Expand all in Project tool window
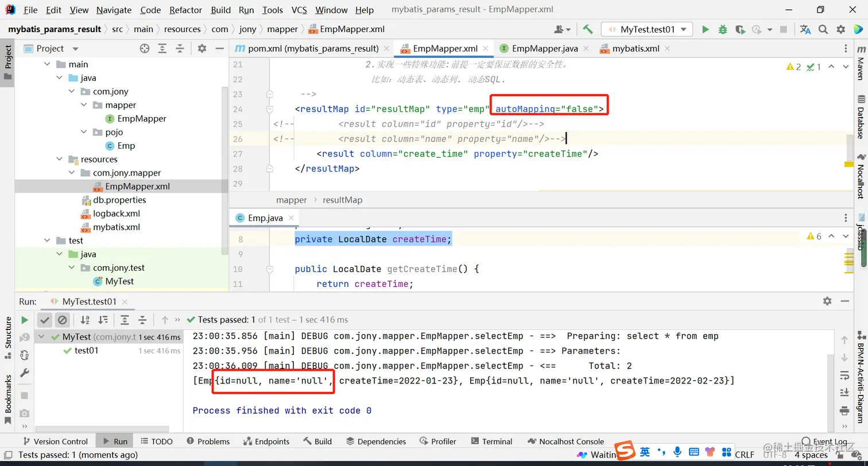This screenshot has width=868, height=466. (162, 49)
